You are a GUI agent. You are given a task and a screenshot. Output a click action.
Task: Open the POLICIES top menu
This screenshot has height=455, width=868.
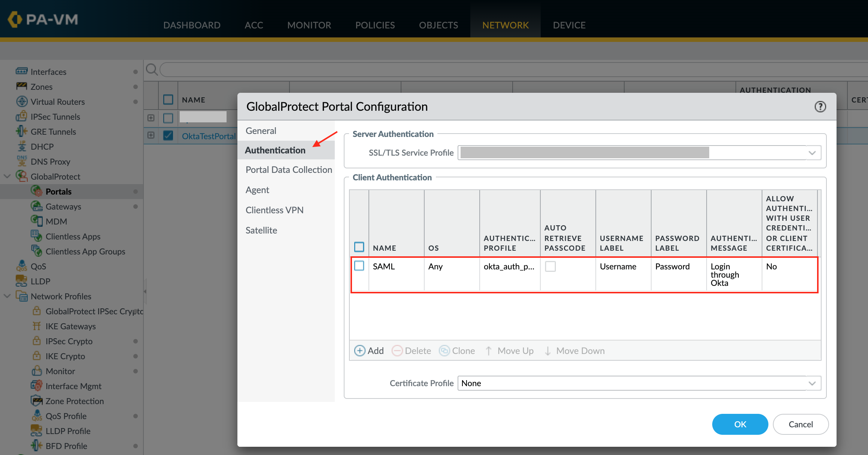375,25
